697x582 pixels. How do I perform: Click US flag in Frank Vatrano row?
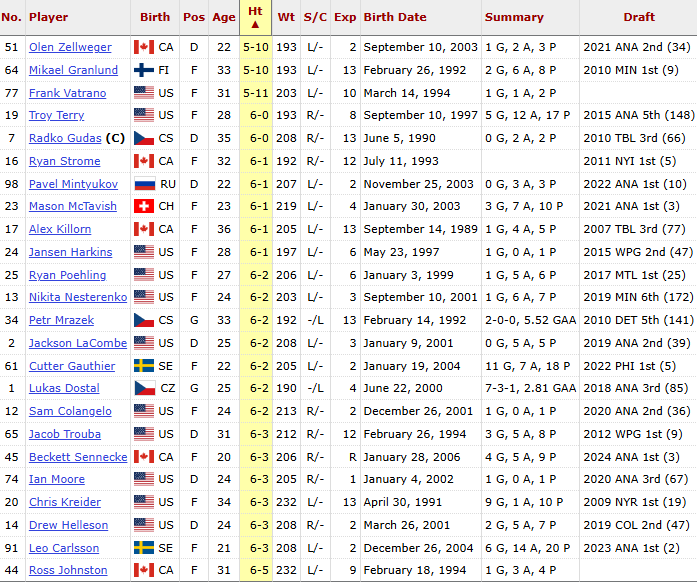(144, 93)
